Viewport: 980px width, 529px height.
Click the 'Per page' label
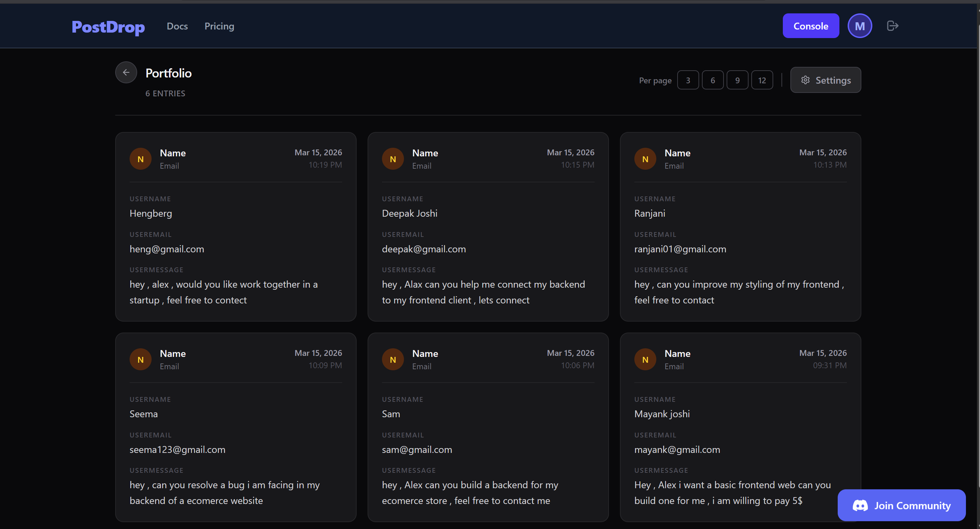[655, 81]
